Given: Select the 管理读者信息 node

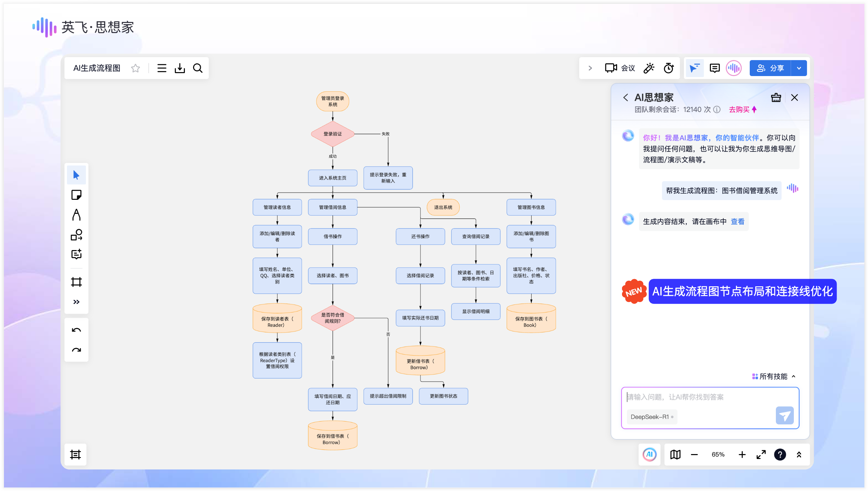Looking at the screenshot, I should pyautogui.click(x=277, y=207).
